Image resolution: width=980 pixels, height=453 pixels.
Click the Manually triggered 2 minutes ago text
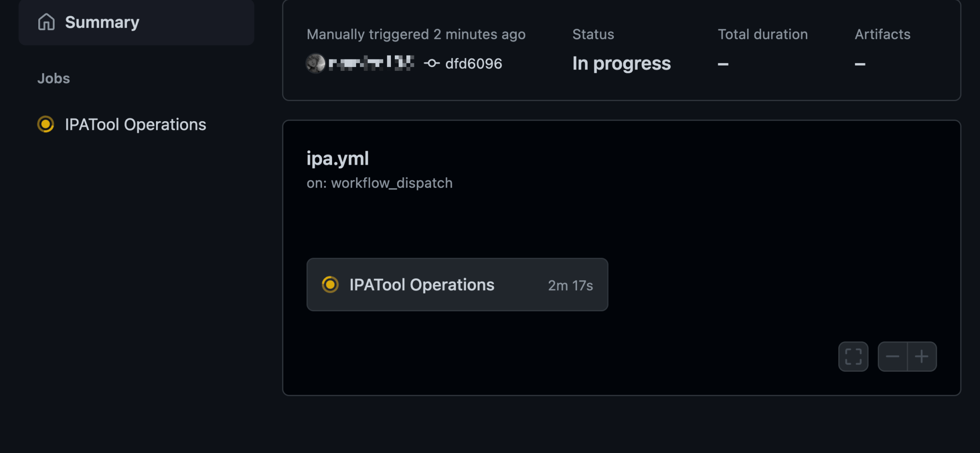[416, 34]
